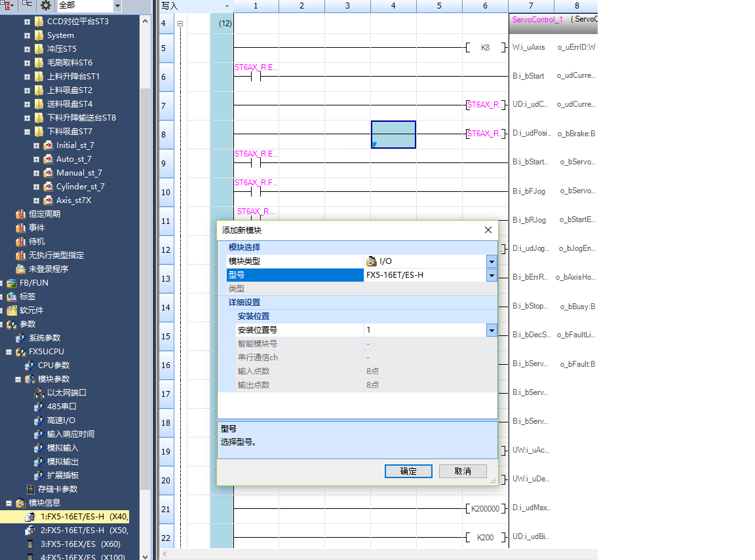Expand the Manual_st_7 program node

[x=36, y=173]
